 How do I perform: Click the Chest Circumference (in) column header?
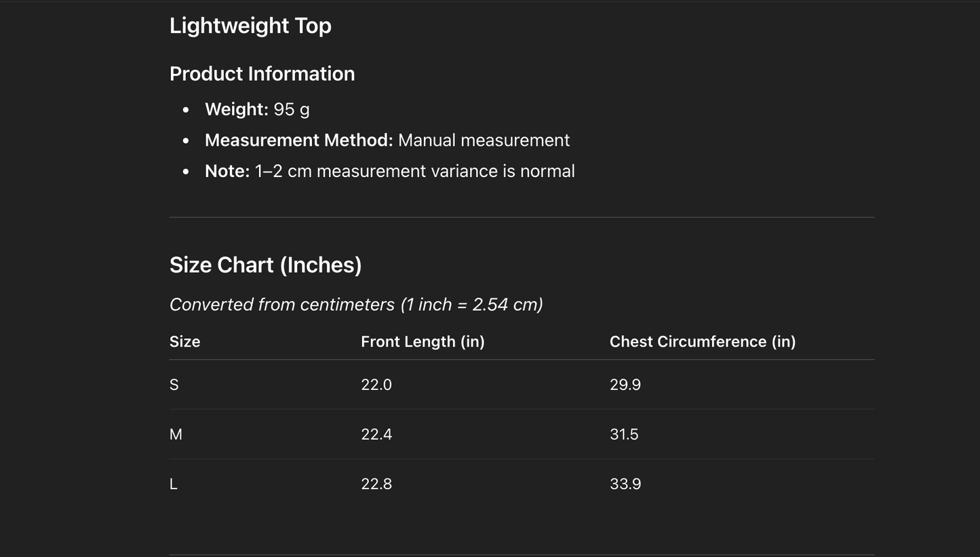(x=702, y=342)
